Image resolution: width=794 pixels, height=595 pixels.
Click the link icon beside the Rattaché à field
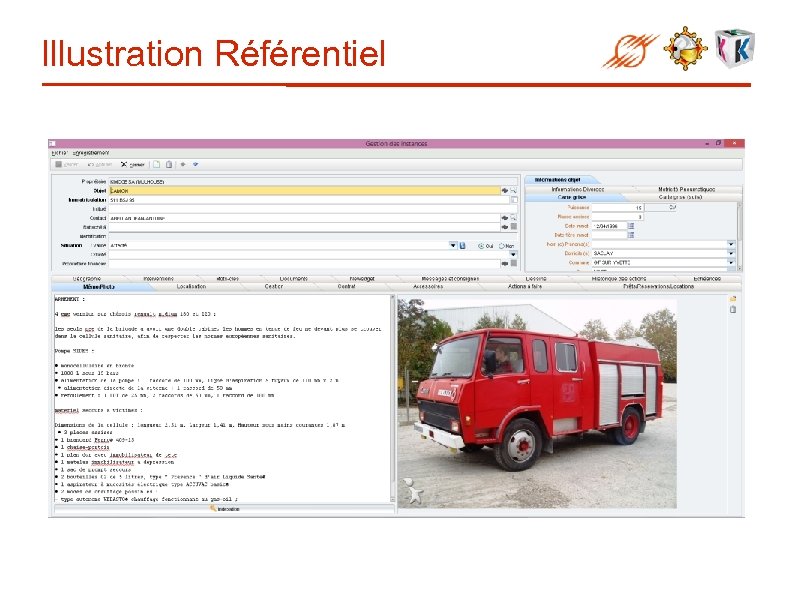pos(505,227)
